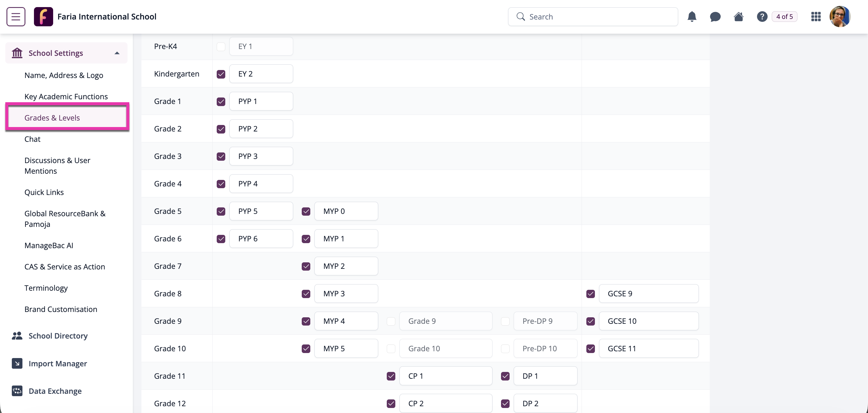Click the Import Manager arrow icon
The image size is (868, 413).
click(17, 363)
